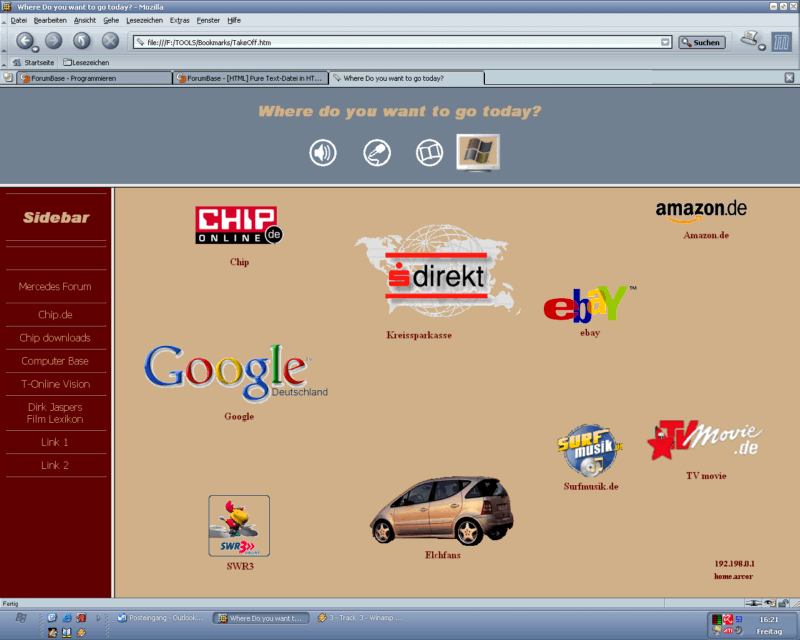Click the Google Deutschland logo
The height and width of the screenshot is (640, 800).
(236, 373)
